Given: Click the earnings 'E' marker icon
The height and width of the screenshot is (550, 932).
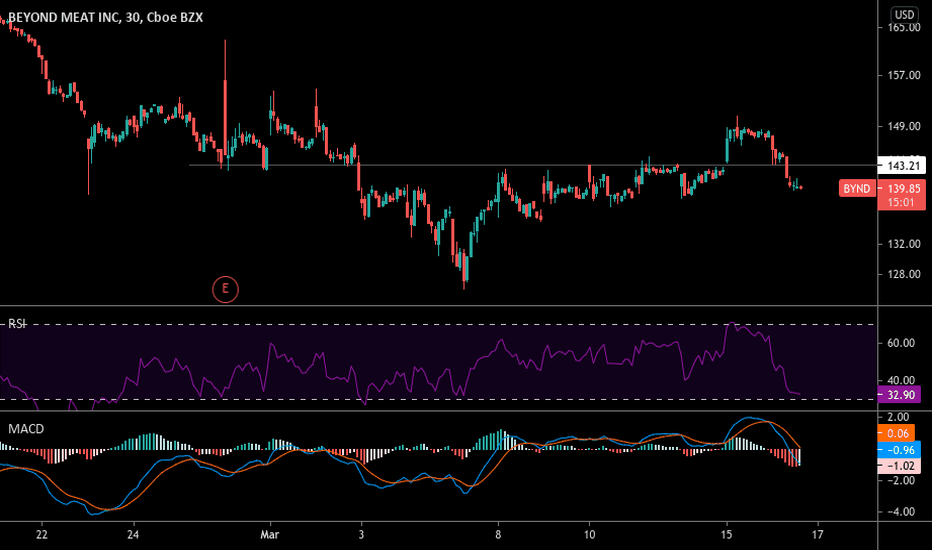Looking at the screenshot, I should 225,289.
